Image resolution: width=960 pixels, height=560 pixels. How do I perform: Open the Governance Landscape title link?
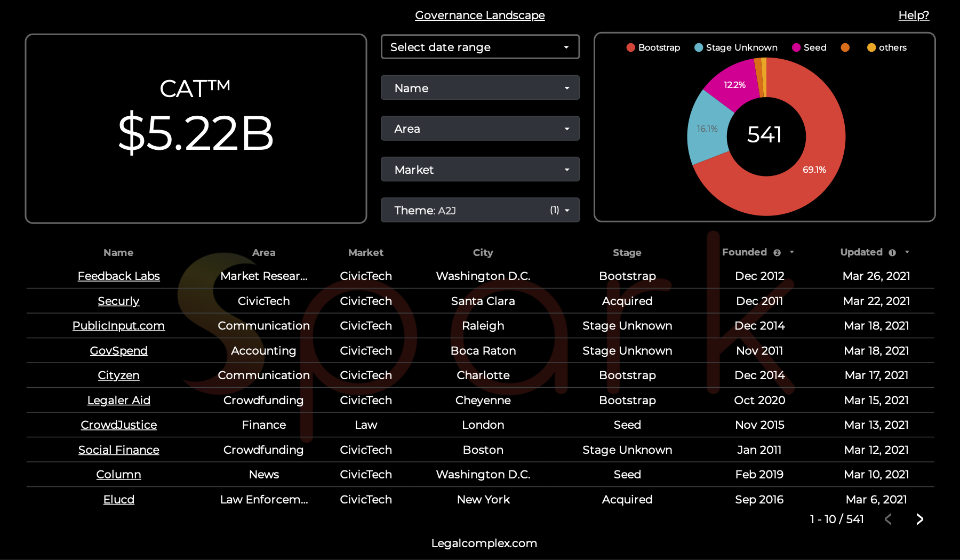pos(480,15)
